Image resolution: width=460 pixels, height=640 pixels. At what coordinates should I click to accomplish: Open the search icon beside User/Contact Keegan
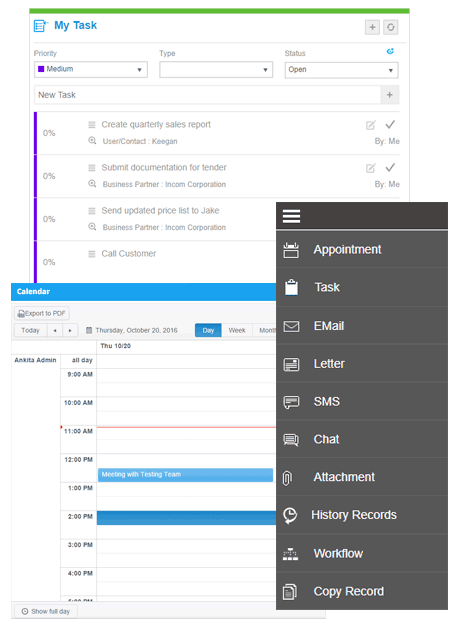[92, 141]
